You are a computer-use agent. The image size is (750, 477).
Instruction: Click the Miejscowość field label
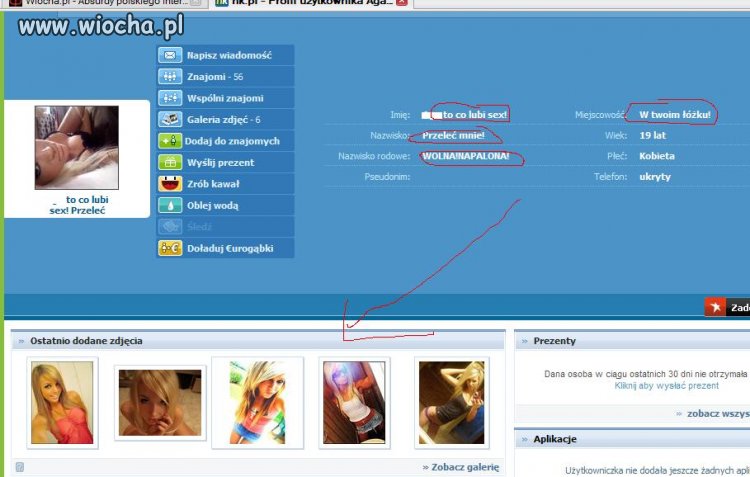[601, 115]
